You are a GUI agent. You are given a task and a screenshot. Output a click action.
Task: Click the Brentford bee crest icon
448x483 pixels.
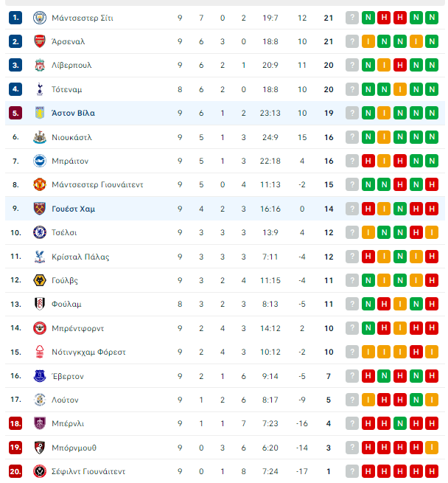pos(39,328)
